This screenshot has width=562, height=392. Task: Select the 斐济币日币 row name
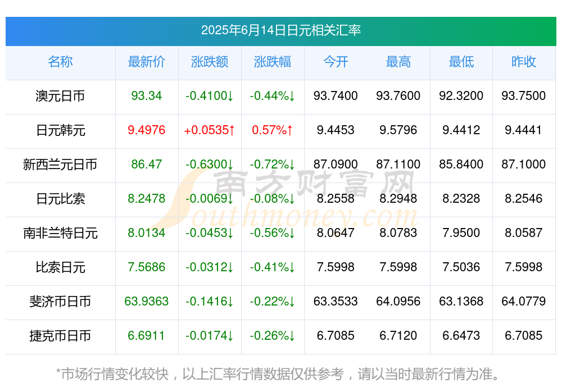(x=60, y=302)
